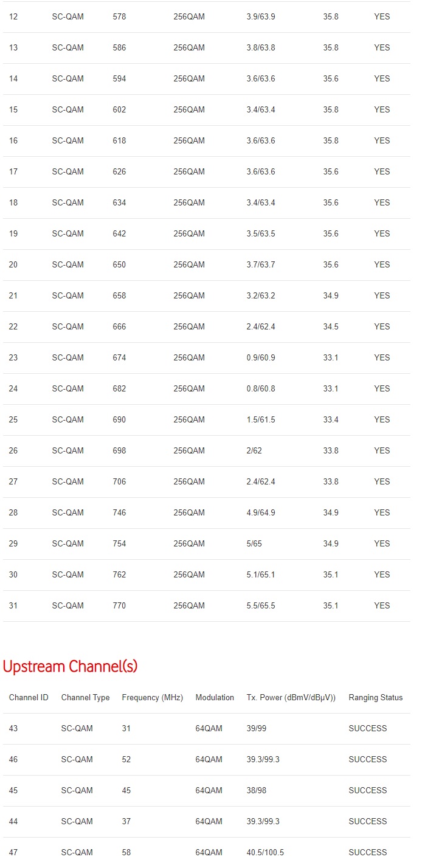
Task: Click the 2/62 power value for channel 26
Action: 254,450
